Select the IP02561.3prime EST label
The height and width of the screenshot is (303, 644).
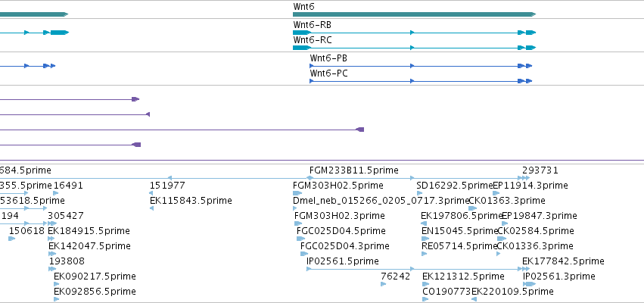[x=559, y=276]
